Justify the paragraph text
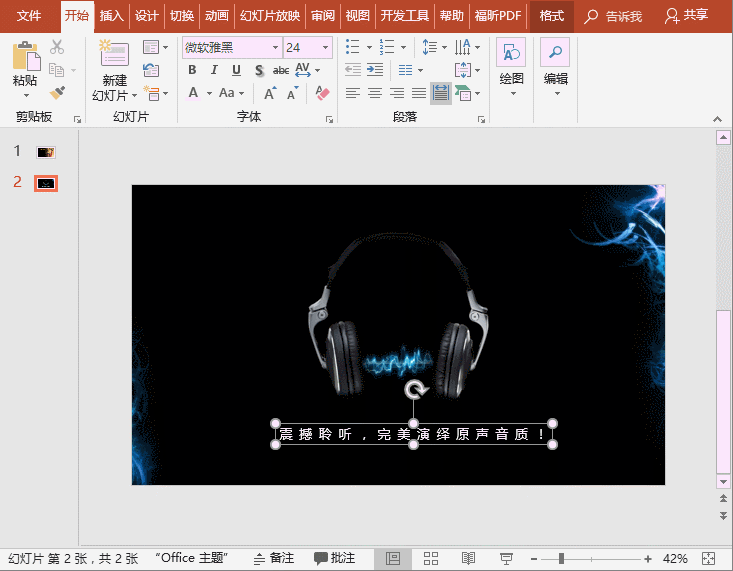The height and width of the screenshot is (571, 733). click(x=418, y=93)
